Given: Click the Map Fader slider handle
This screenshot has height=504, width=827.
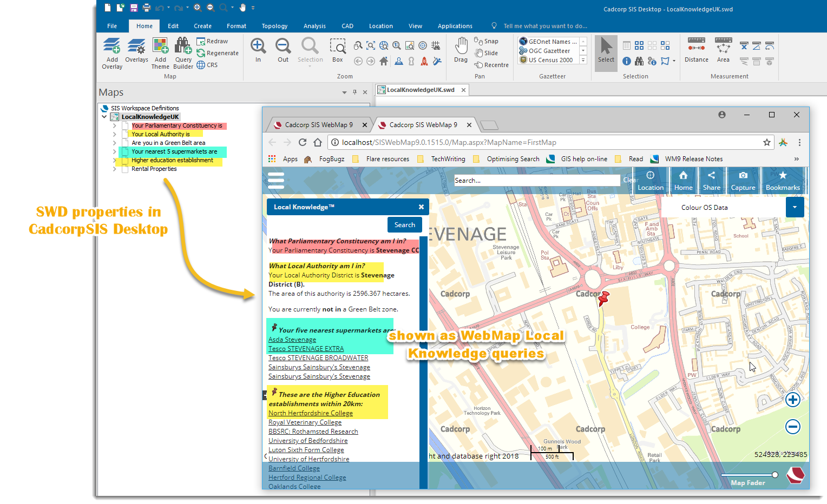Looking at the screenshot, I should tap(775, 475).
